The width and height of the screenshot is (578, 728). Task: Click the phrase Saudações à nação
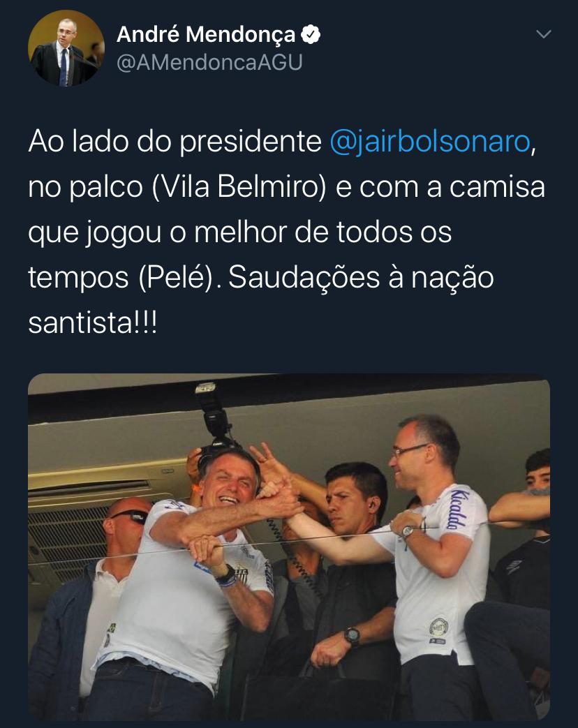click(x=361, y=277)
